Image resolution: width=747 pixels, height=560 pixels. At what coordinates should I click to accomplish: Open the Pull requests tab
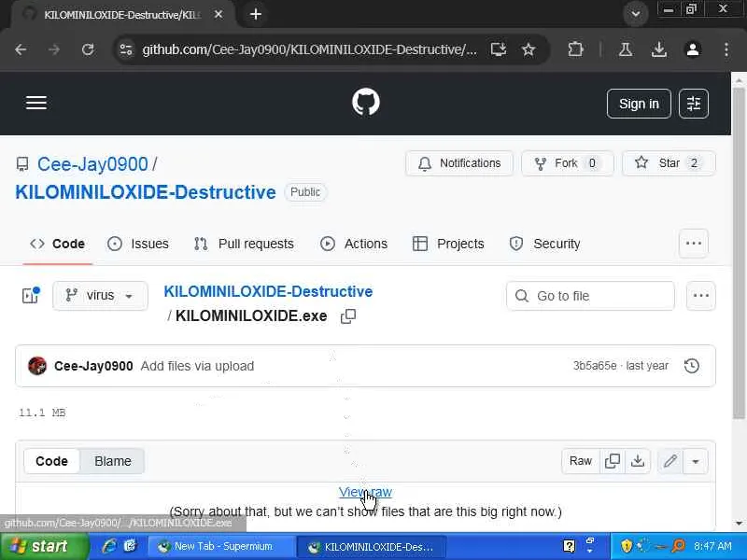tap(244, 244)
